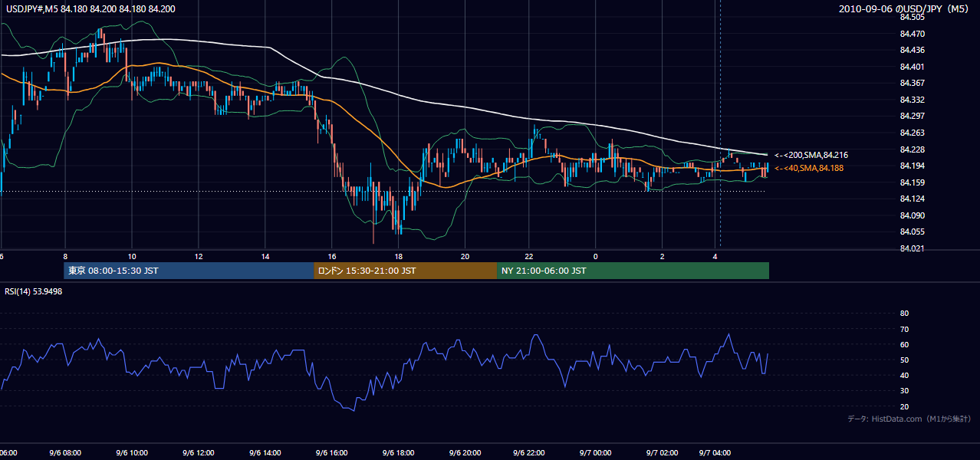The height and width of the screenshot is (460, 980).
Task: Click hour label 0 below price chart
Action: 596,256
